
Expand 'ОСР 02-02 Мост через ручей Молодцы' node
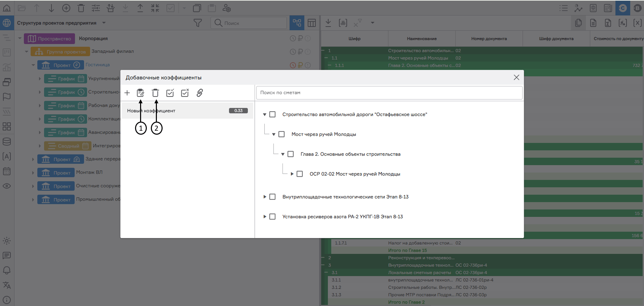pyautogui.click(x=292, y=174)
